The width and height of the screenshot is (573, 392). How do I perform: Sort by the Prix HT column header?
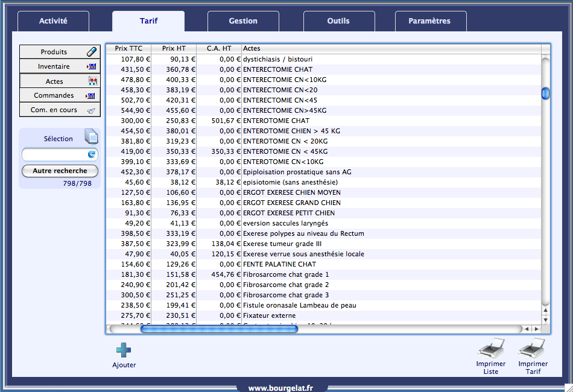pos(174,48)
